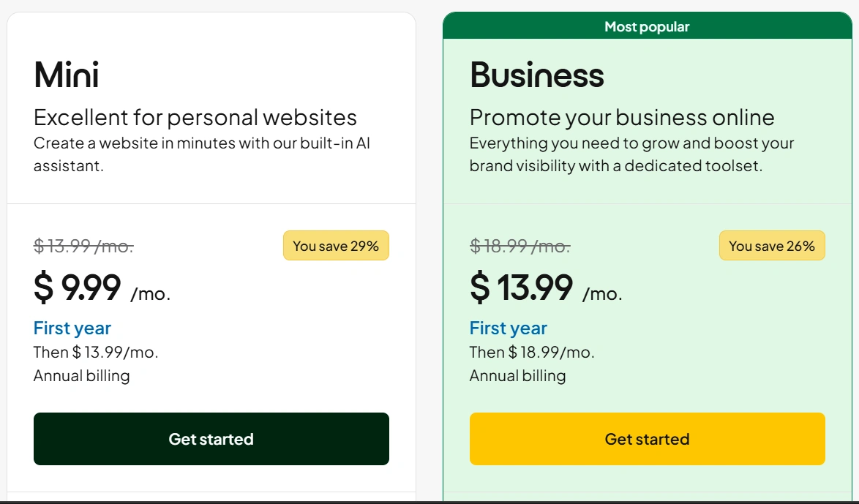
Task: Click Promote your business online subtitle
Action: click(622, 117)
